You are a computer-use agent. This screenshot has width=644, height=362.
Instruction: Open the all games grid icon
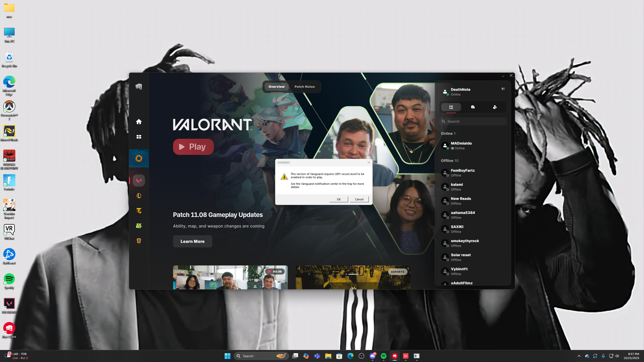click(139, 137)
